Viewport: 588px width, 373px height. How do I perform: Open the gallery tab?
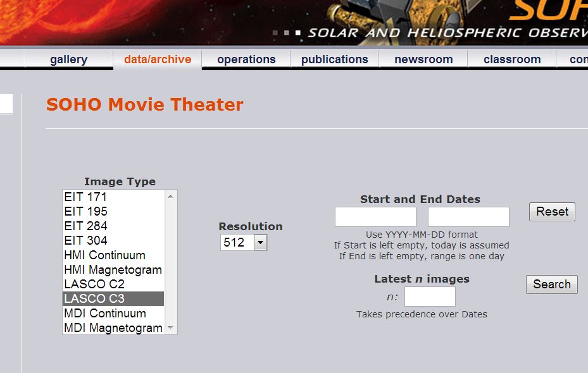point(68,59)
